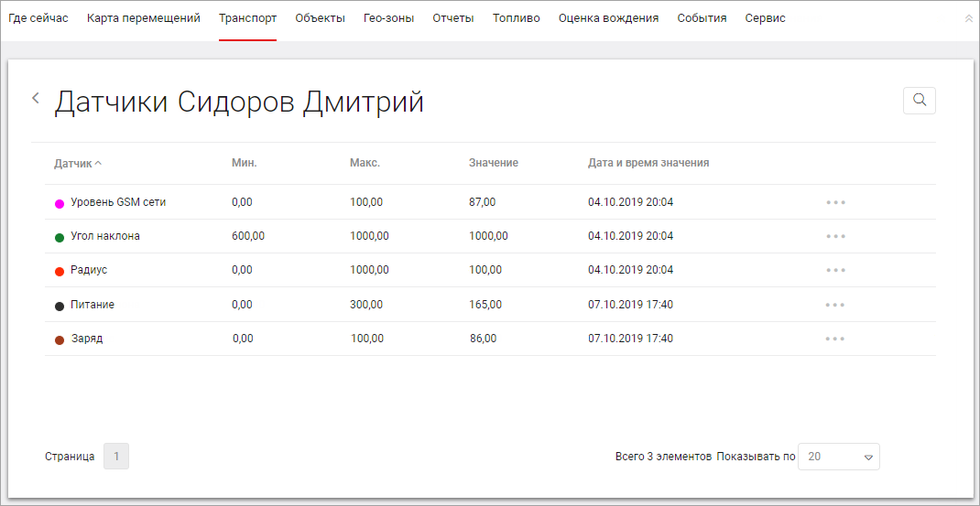Screen dimensions: 980x506
Task: Select the Уровень GSM сети sensor name
Action: click(119, 202)
